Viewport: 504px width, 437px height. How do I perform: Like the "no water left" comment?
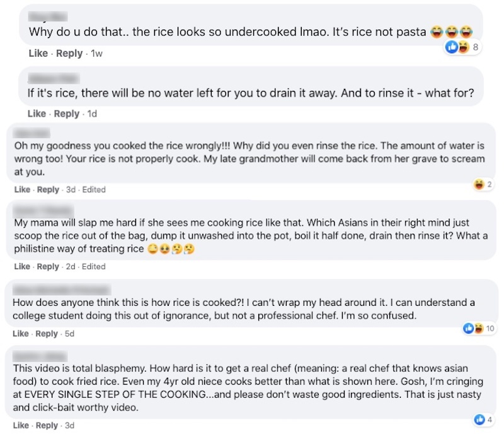[37, 114]
